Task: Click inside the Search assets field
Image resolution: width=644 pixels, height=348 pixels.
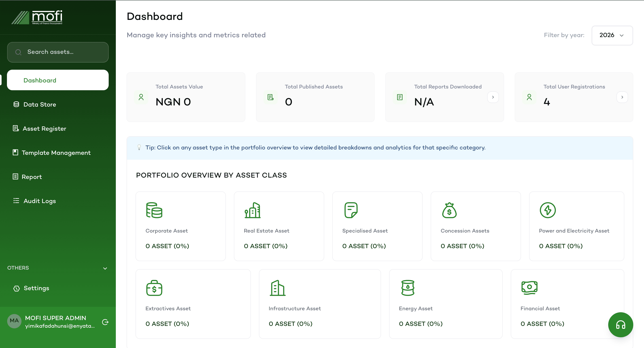Action: tap(57, 52)
